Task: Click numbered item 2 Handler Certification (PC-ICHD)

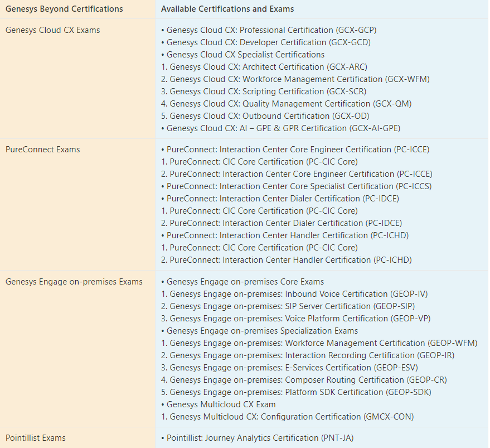Action: pos(287,259)
